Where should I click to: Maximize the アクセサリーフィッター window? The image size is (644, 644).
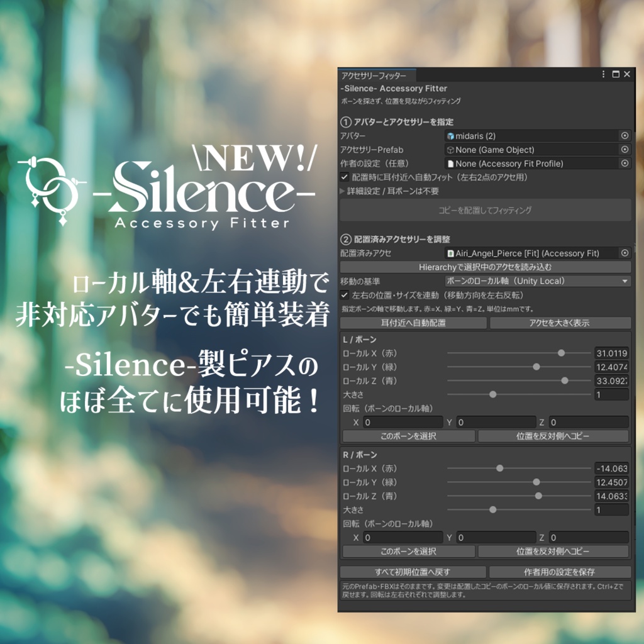pyautogui.click(x=615, y=74)
